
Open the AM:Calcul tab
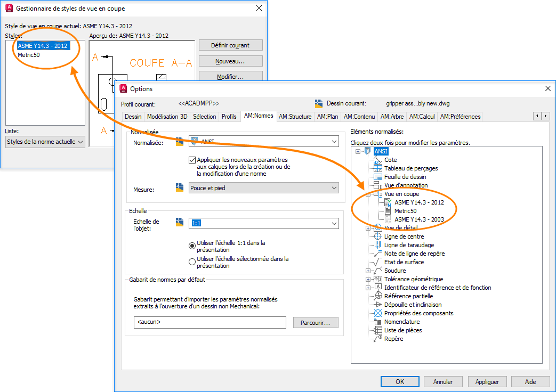pos(422,117)
